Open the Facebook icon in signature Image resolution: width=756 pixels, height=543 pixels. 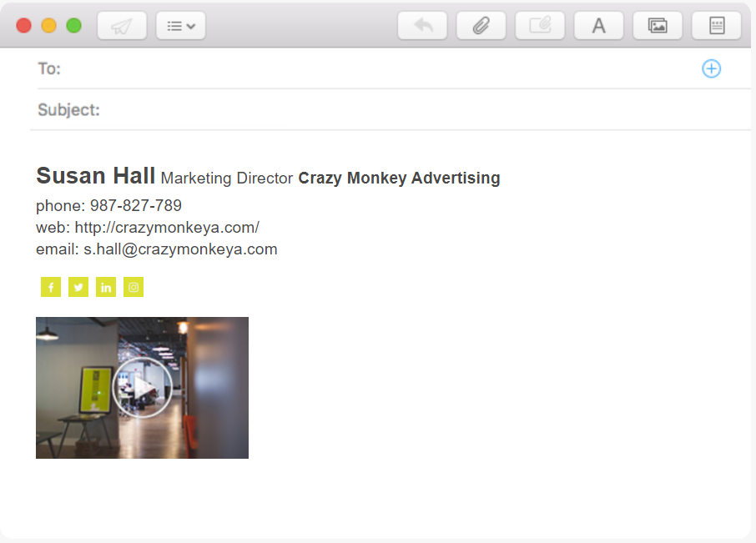click(x=51, y=287)
